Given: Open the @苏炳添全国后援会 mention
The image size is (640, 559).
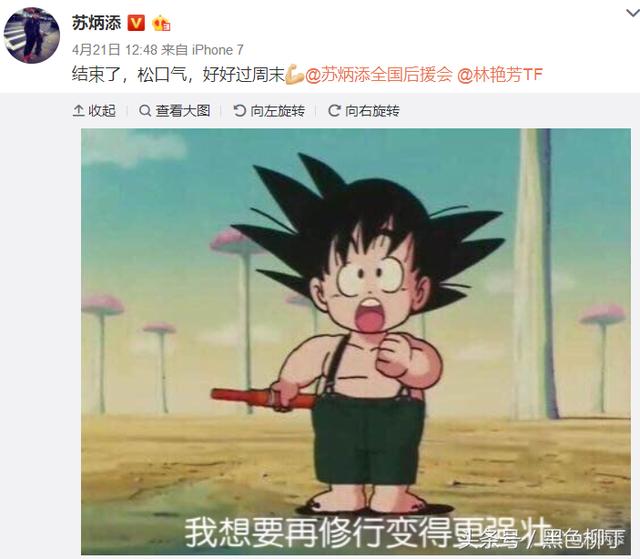Looking at the screenshot, I should (x=379, y=75).
